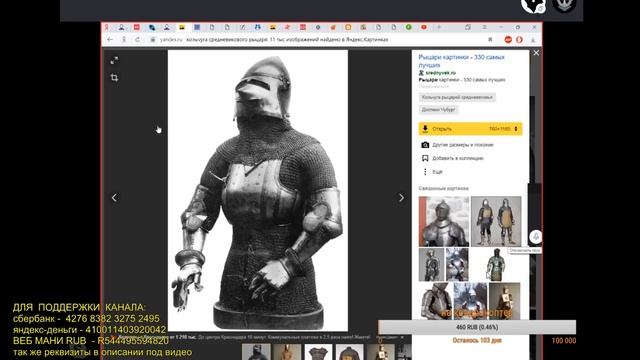Choose "Добавить в коллекцию"
This screenshot has width=640, height=360.
[458, 158]
